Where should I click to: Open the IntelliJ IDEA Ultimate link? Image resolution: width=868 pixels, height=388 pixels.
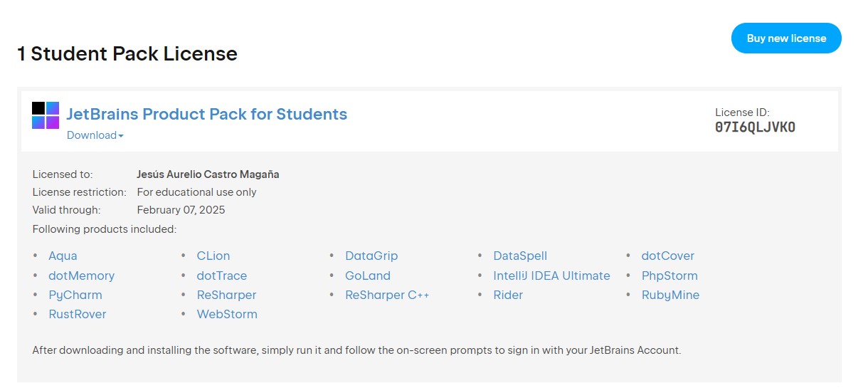(x=552, y=276)
